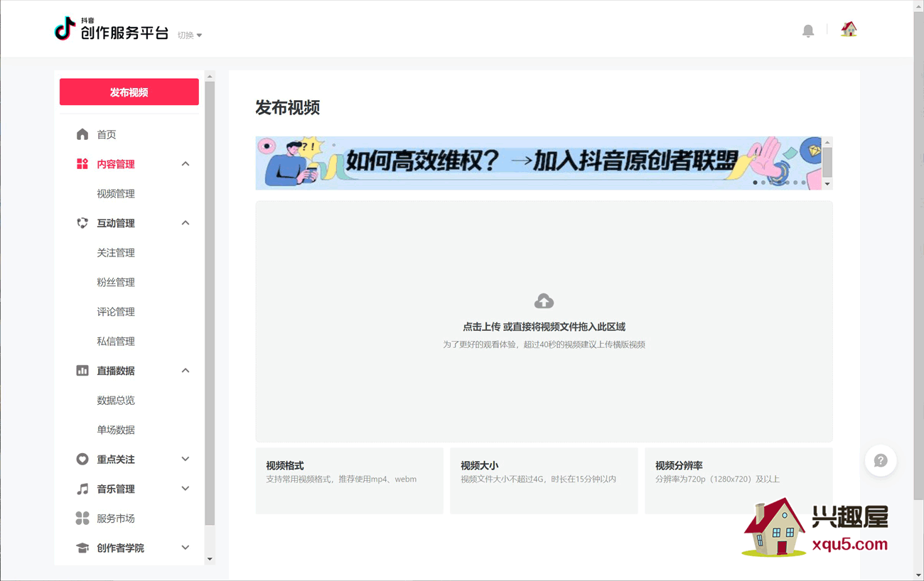924x581 pixels.
Task: Click the 创作服务平台 title text
Action: 125,33
